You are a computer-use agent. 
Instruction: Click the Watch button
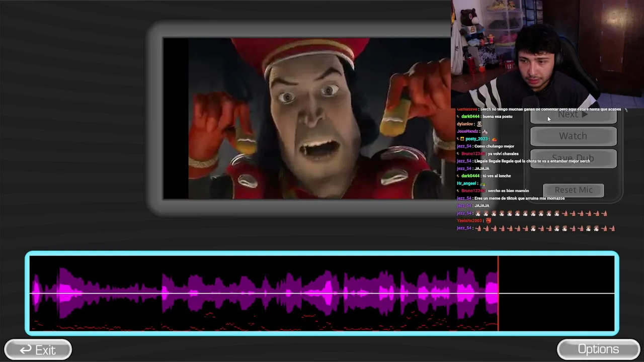coord(573,136)
